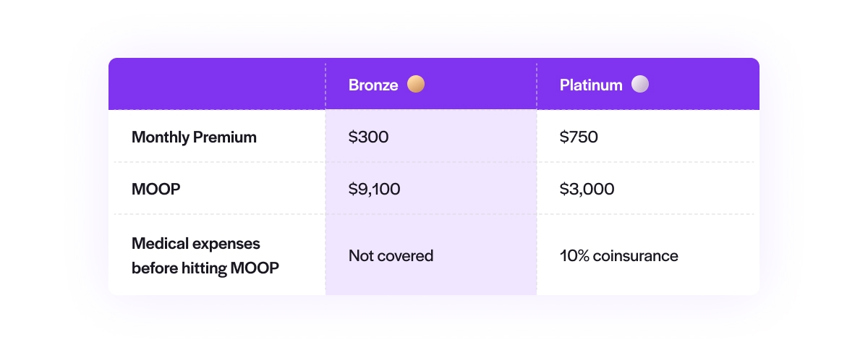Click the Monthly Premium row label
The height and width of the screenshot is (353, 868).
coord(194,137)
